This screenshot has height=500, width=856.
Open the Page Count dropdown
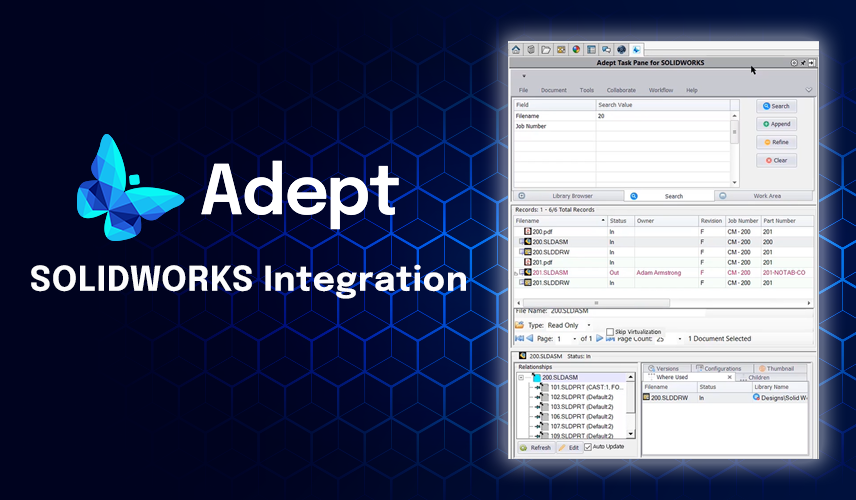(x=680, y=339)
